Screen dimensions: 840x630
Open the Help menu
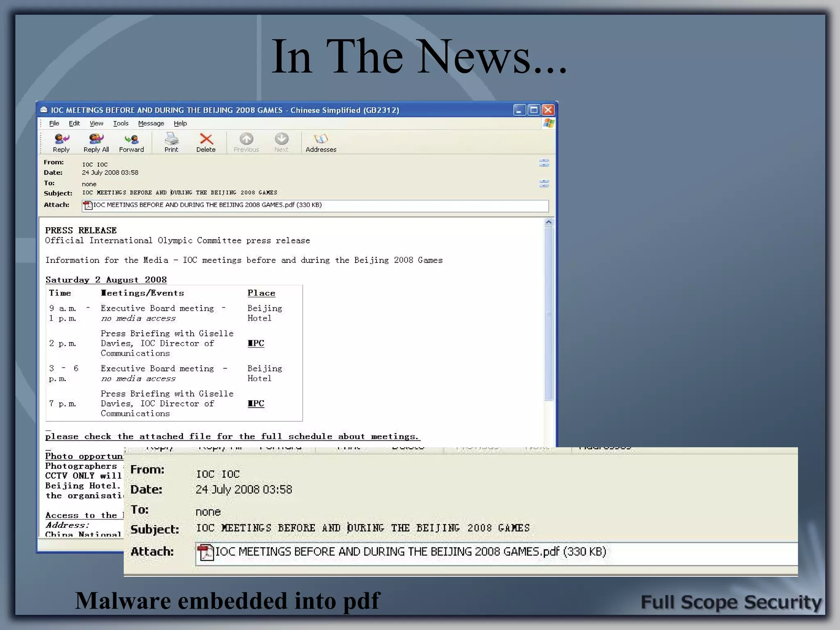pyautogui.click(x=180, y=123)
